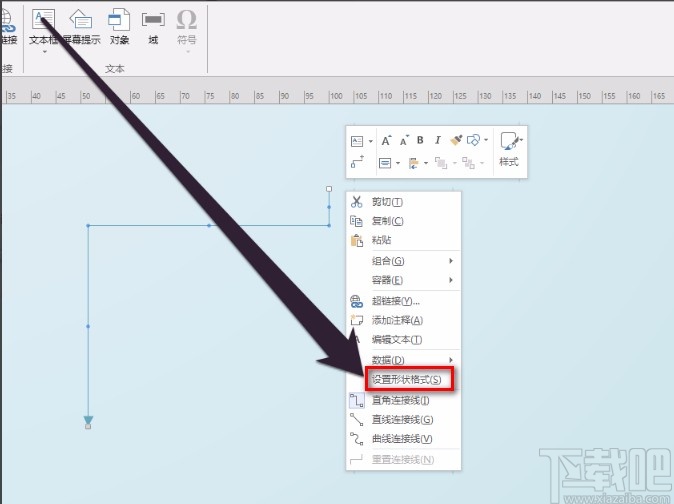
Task: Select the 曲线连接线(V) connector type
Action: [404, 439]
